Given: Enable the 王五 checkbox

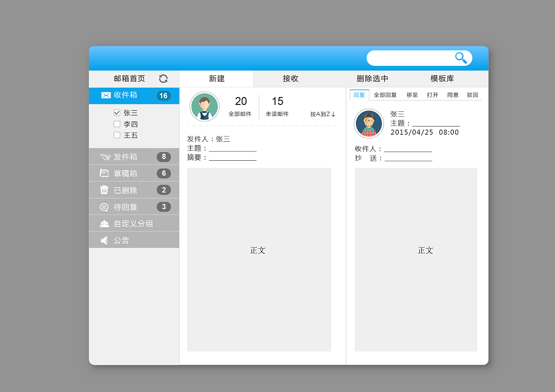Looking at the screenshot, I should (x=117, y=135).
